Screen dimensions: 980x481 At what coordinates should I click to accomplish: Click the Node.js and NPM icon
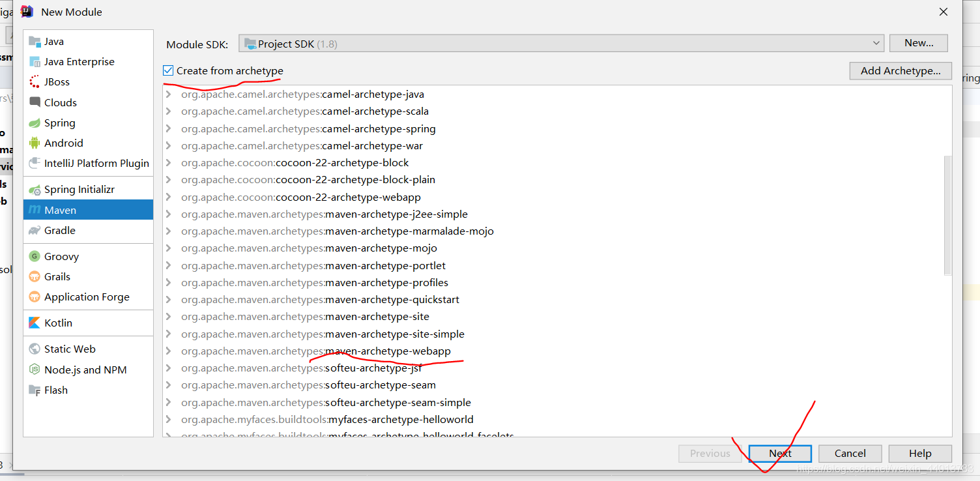point(35,370)
